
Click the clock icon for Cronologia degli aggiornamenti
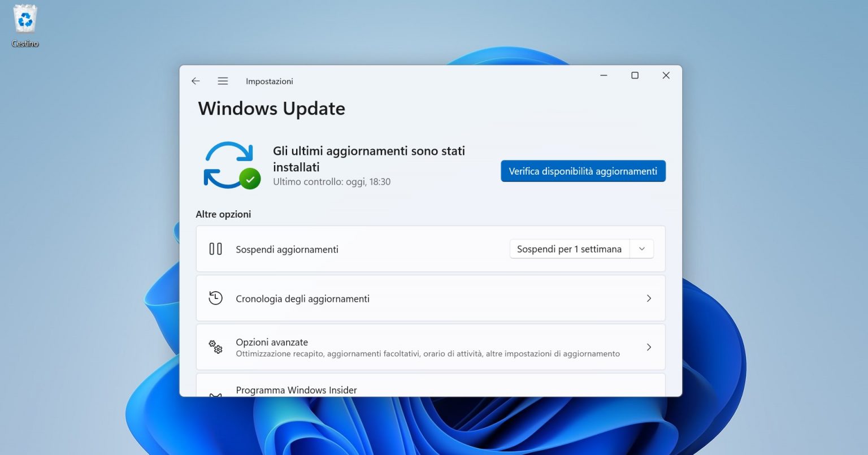215,298
